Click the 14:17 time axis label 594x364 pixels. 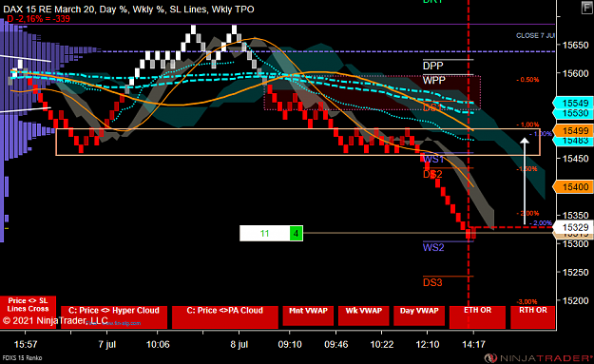[x=474, y=345]
